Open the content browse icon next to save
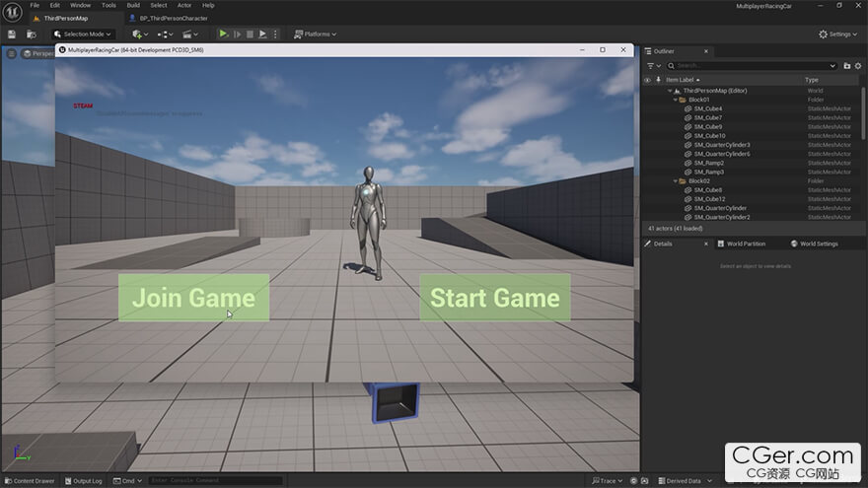 [x=32, y=35]
